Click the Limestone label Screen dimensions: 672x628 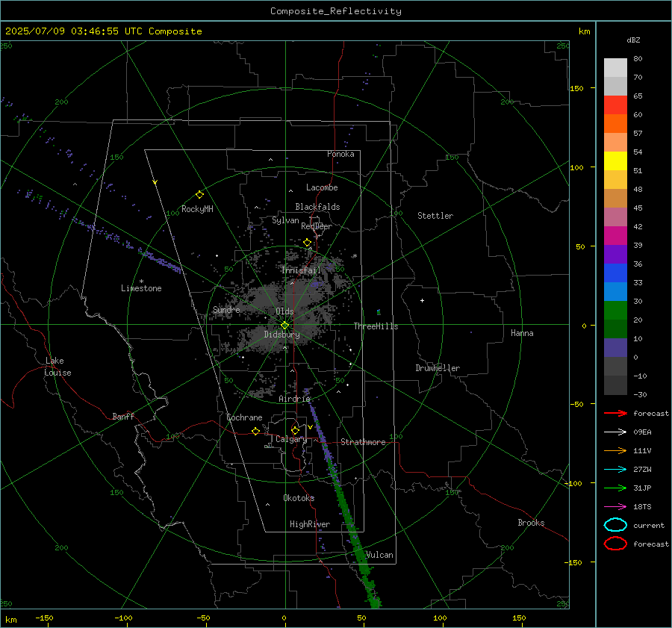point(141,288)
